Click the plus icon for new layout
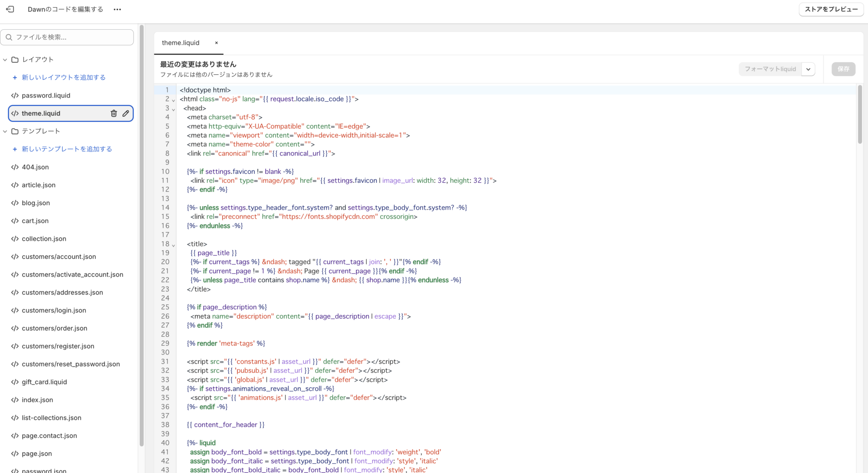This screenshot has height=473, width=868. [x=15, y=78]
